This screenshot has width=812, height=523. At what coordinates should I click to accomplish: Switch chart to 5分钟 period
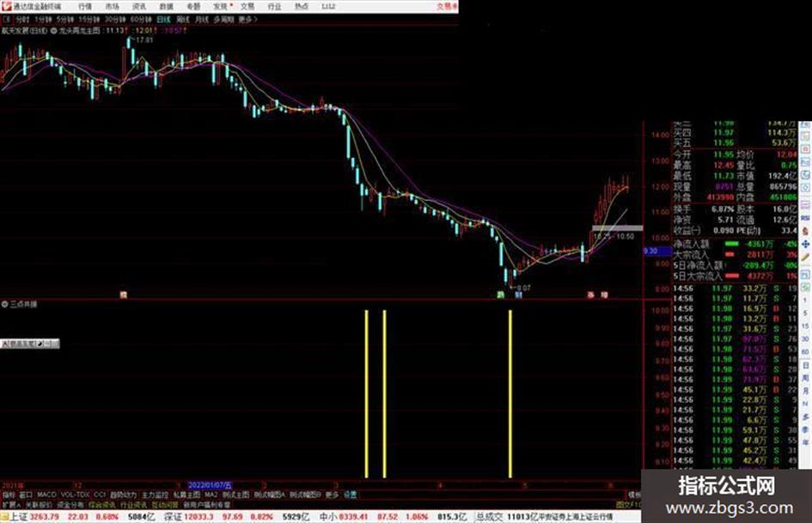(64, 20)
